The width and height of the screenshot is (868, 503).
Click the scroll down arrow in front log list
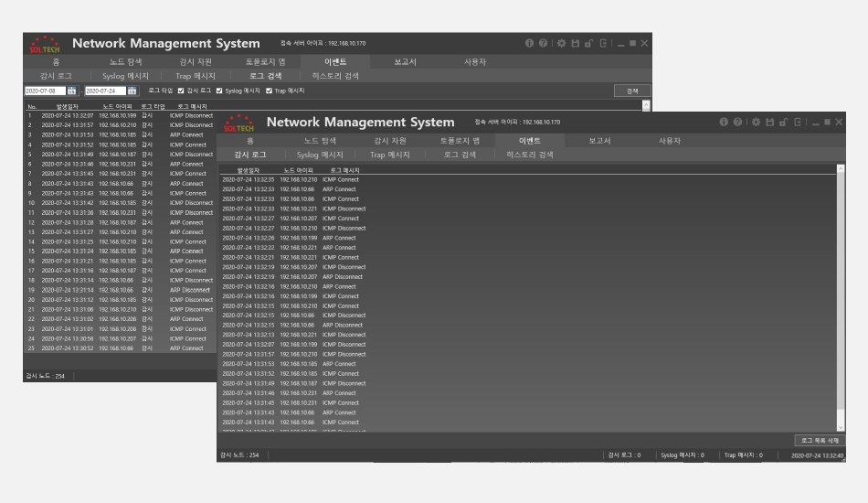point(841,428)
